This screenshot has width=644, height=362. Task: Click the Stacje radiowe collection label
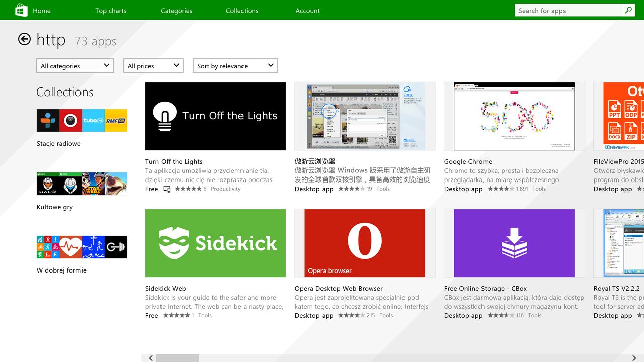[x=59, y=143]
